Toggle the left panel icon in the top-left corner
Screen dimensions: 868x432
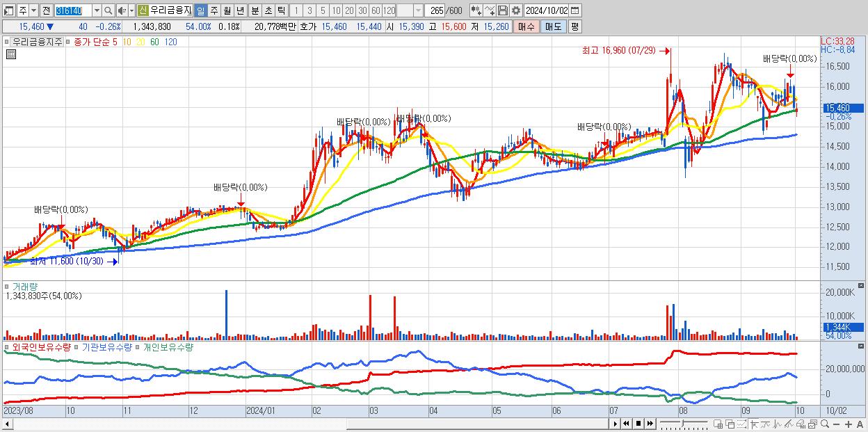[8, 10]
